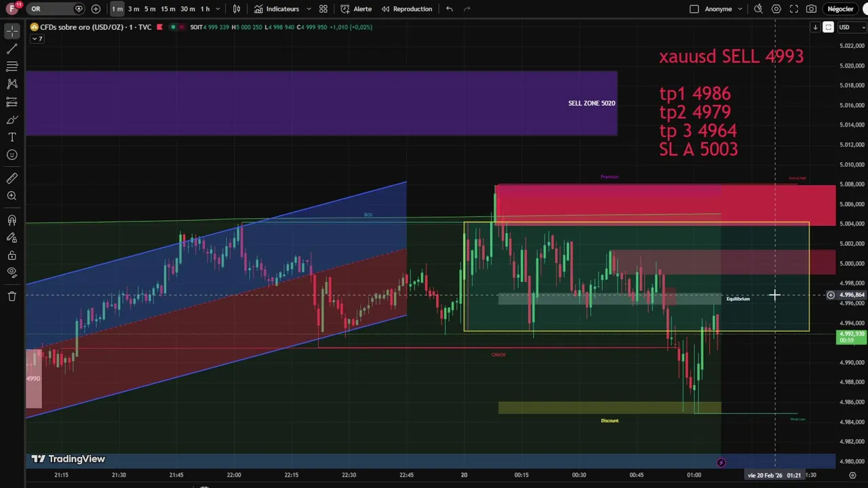Open the Anonyme layout name
The image size is (868, 488).
pos(718,9)
